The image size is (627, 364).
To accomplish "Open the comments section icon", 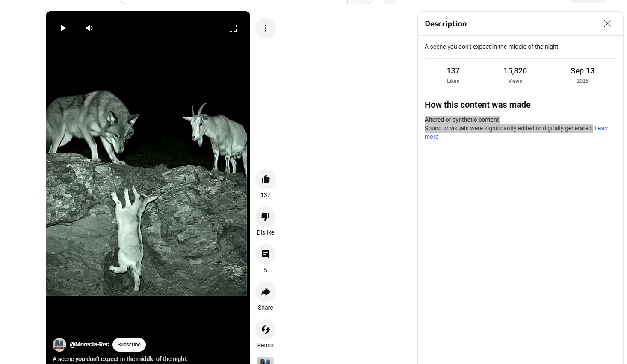I will point(266,255).
